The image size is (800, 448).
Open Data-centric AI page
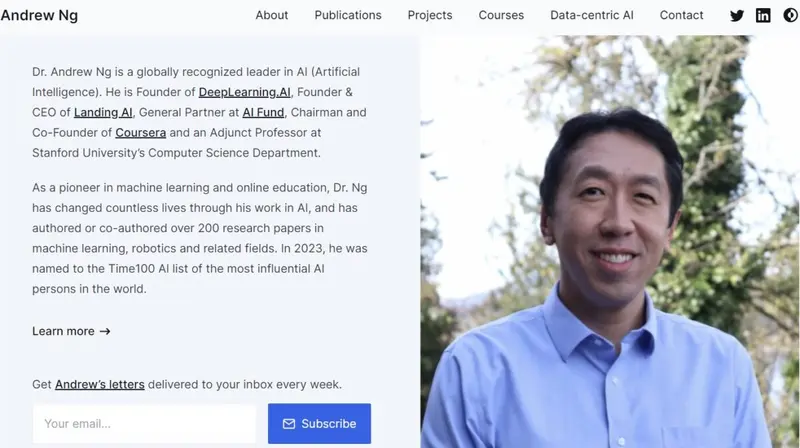[592, 15]
